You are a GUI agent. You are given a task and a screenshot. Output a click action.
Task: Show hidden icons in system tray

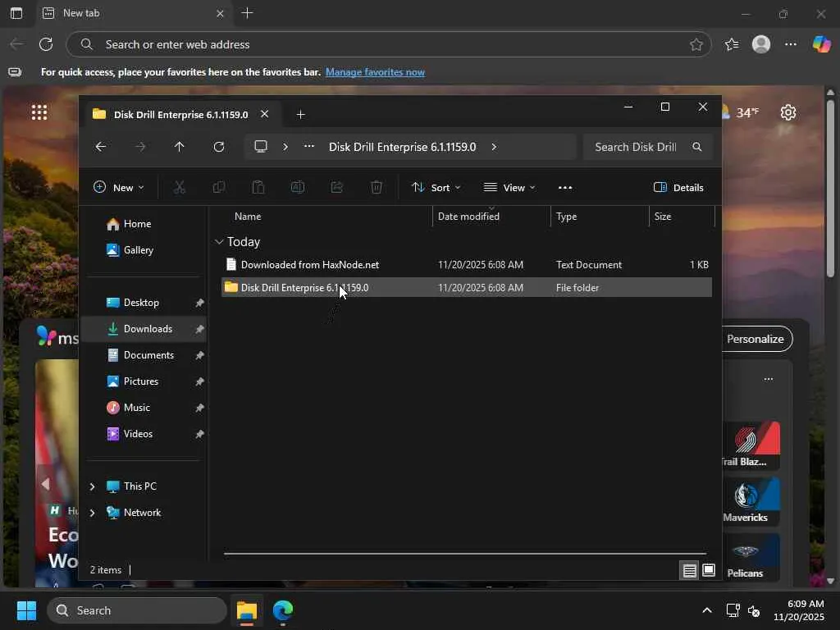point(707,610)
